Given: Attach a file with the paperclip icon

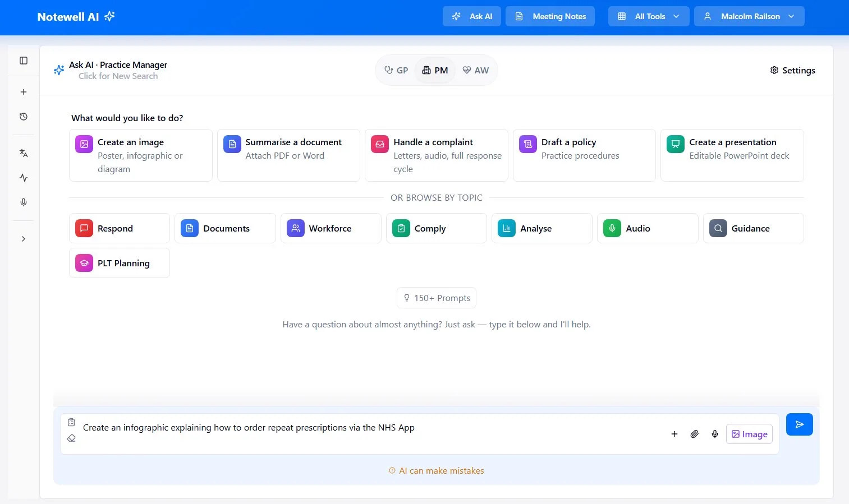Looking at the screenshot, I should 695,434.
